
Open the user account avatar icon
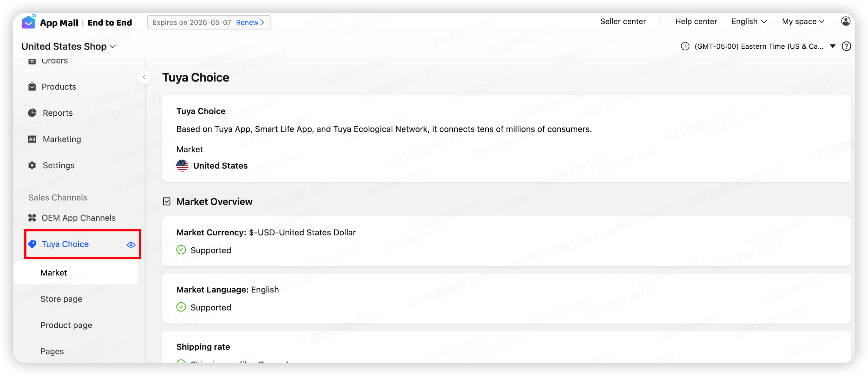coord(845,22)
